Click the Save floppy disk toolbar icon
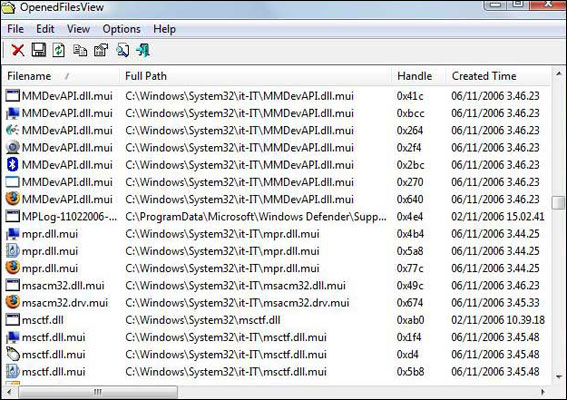 click(39, 50)
